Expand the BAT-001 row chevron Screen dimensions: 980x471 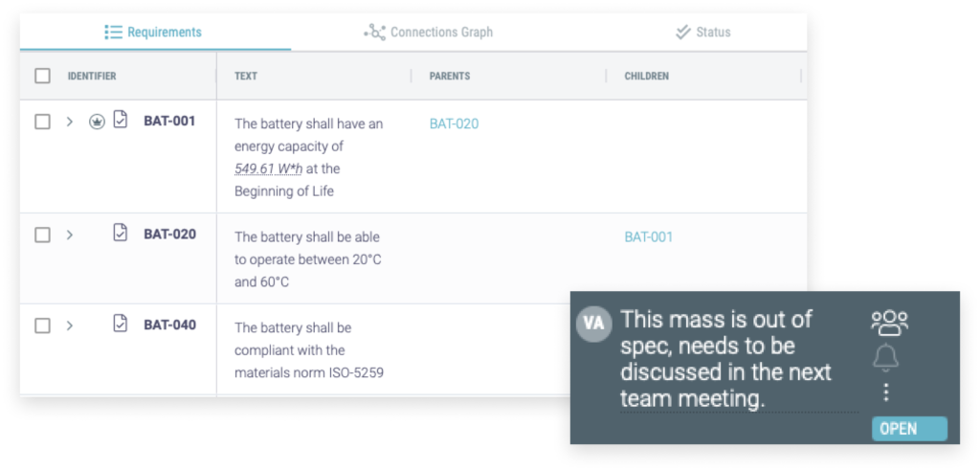[70, 122]
